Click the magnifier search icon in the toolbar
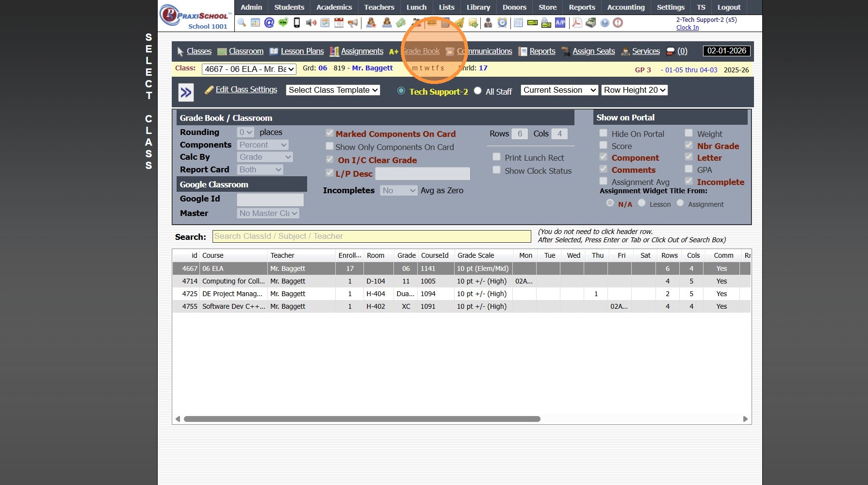Viewport: 868px width, 485px height. tap(242, 23)
